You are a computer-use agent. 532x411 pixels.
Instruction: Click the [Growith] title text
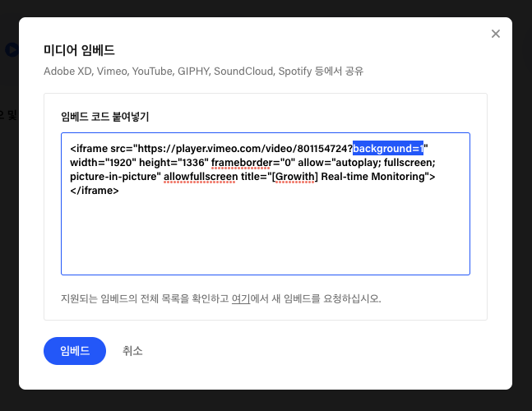[295, 177]
